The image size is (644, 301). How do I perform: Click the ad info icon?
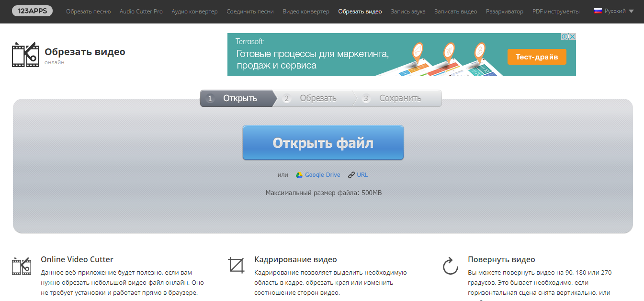(x=565, y=37)
